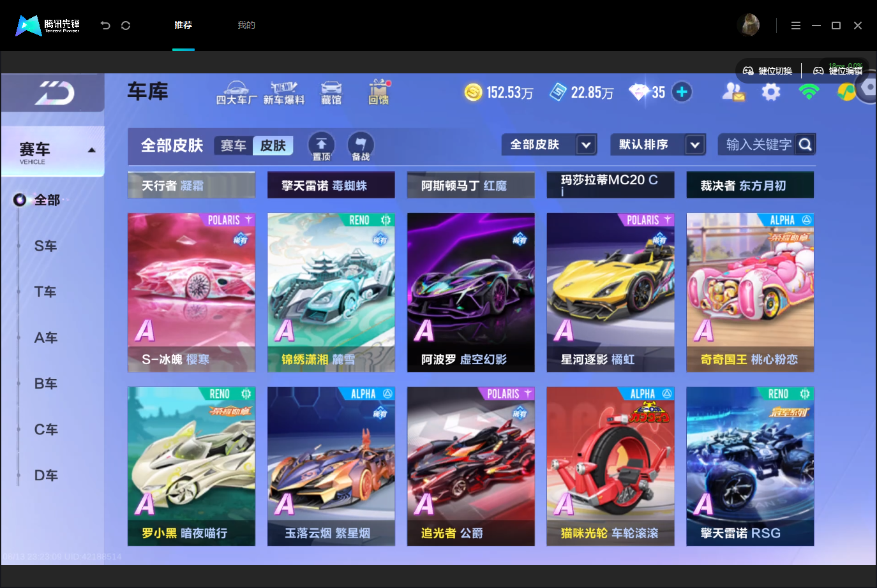Switch to the 皮肤 toggle
This screenshot has height=588, width=877.
coord(273,145)
